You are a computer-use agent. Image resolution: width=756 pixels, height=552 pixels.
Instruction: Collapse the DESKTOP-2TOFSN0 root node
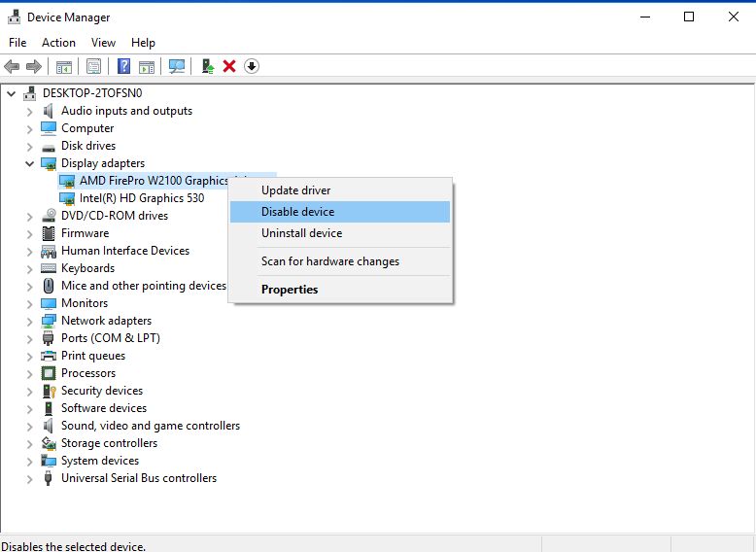pyautogui.click(x=11, y=93)
